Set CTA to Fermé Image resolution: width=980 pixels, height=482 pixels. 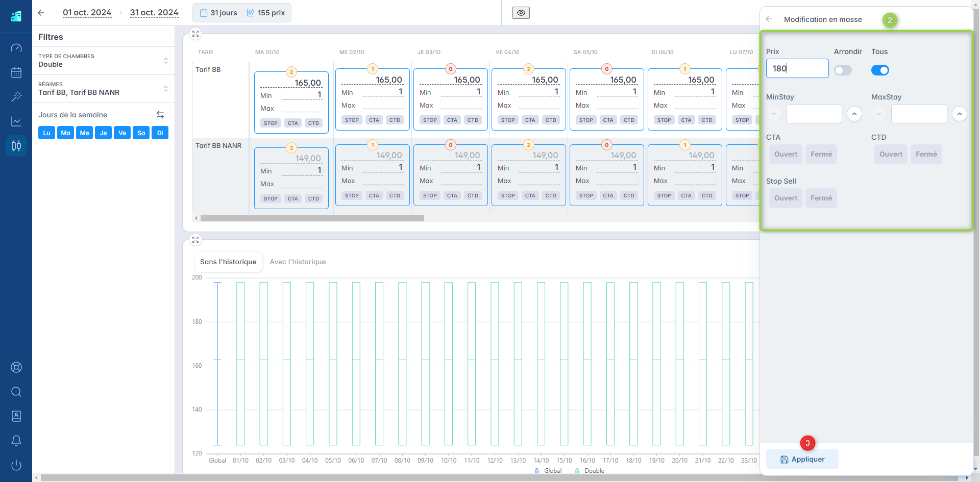coord(821,154)
